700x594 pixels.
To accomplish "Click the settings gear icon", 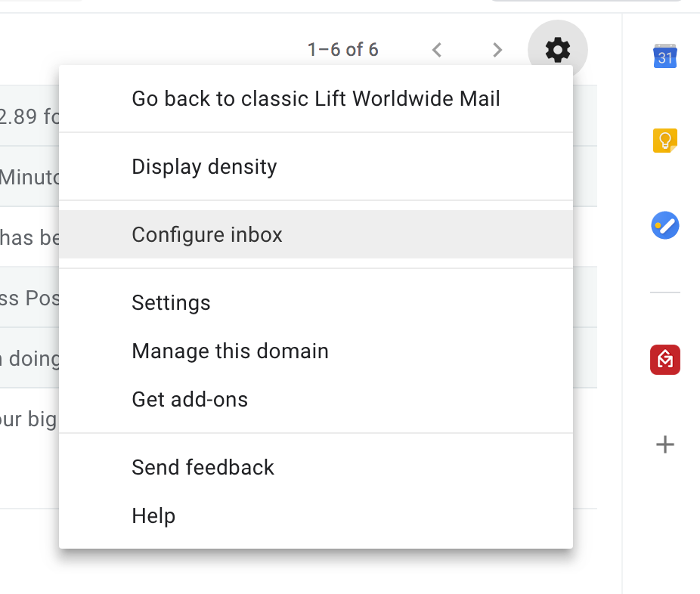I will click(x=558, y=50).
